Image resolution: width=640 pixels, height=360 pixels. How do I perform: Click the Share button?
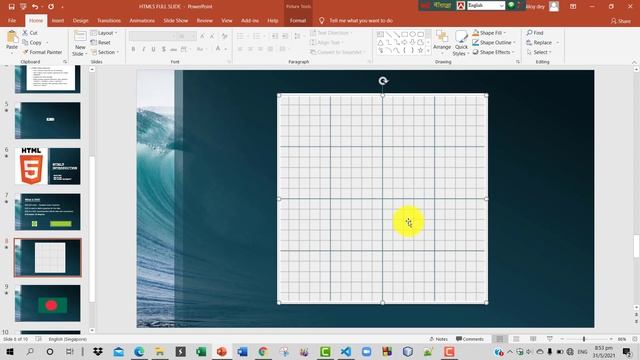click(x=620, y=21)
